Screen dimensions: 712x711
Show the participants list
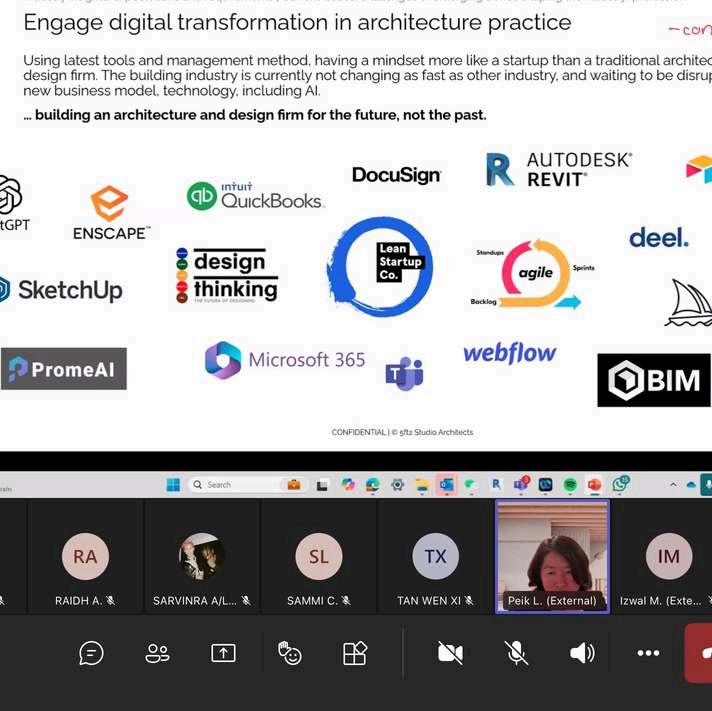157,653
